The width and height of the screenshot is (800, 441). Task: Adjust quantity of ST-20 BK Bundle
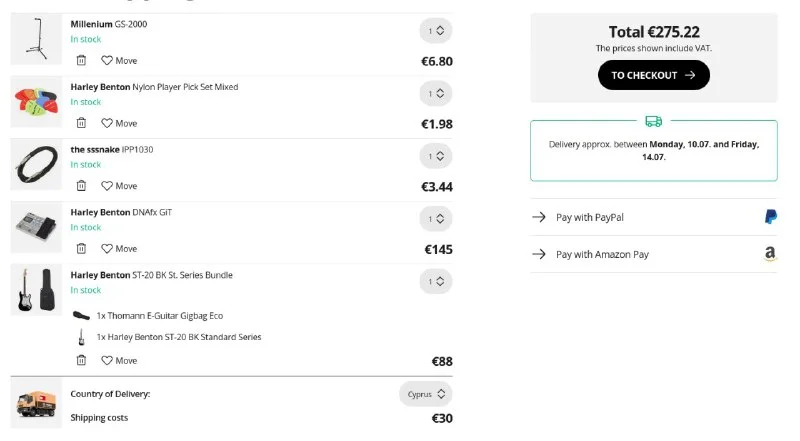click(x=436, y=282)
